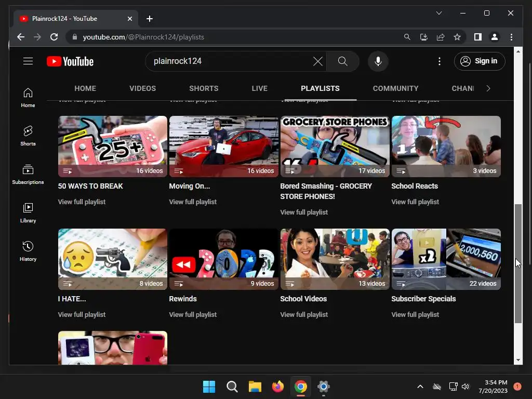
Task: Open File Explorer from taskbar
Action: [x=255, y=387]
